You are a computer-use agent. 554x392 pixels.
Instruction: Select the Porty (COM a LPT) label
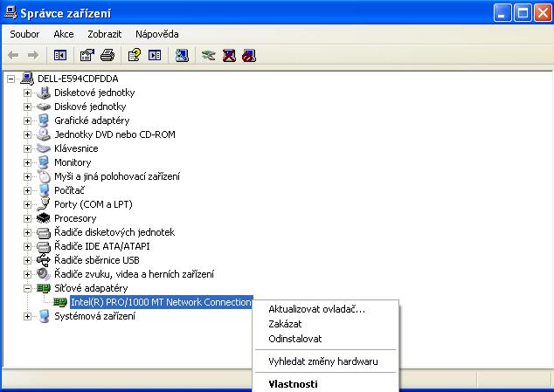click(93, 204)
